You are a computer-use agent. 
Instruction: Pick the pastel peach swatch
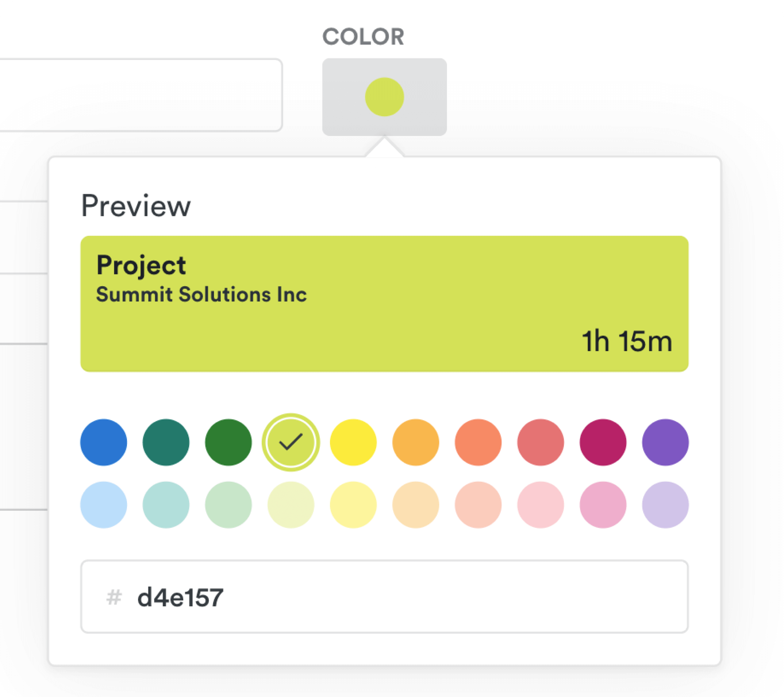point(416,505)
